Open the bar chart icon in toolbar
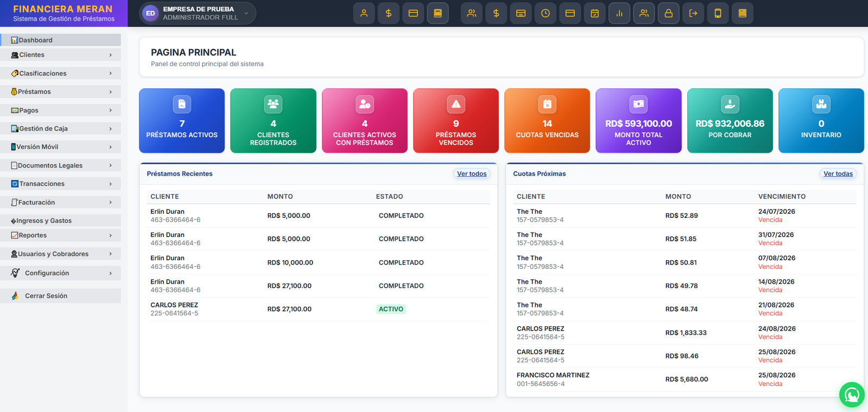The image size is (868, 412). pos(619,14)
